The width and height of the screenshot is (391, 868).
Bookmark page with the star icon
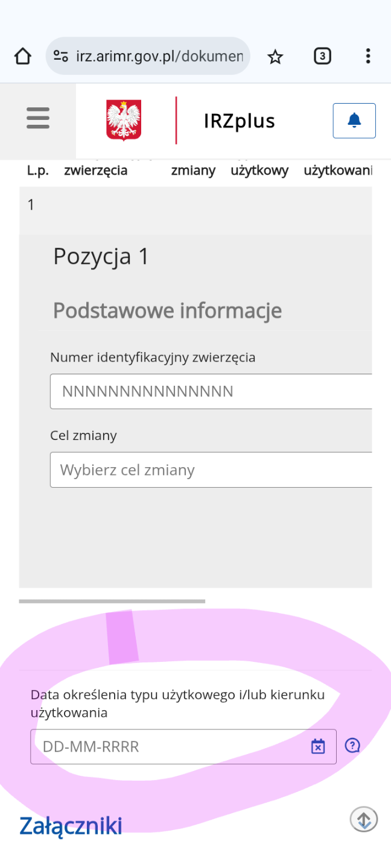[275, 57]
